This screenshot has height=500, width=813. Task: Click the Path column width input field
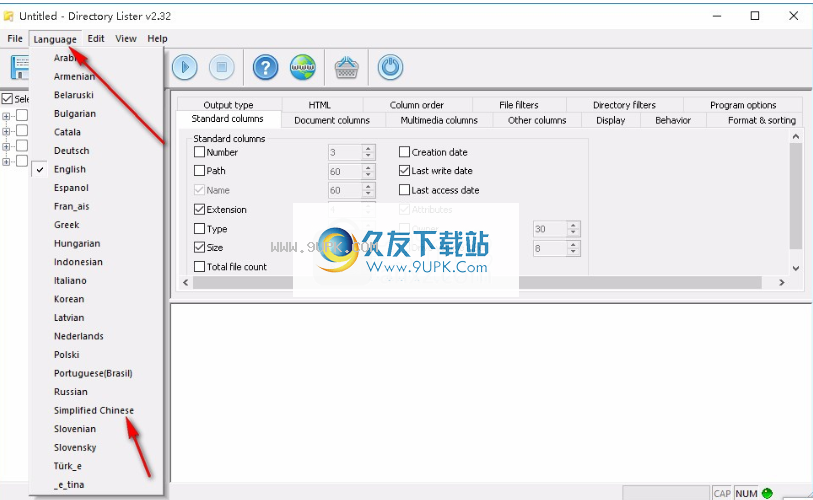click(345, 171)
